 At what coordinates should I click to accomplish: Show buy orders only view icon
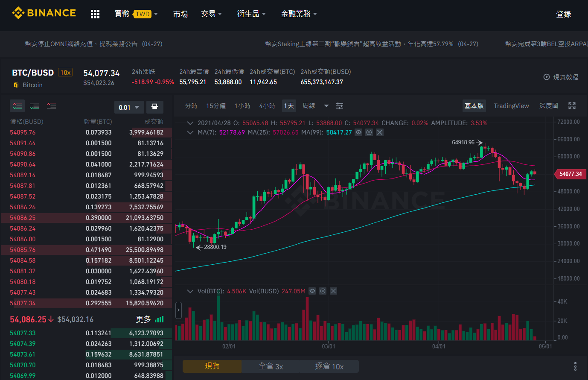coord(35,106)
